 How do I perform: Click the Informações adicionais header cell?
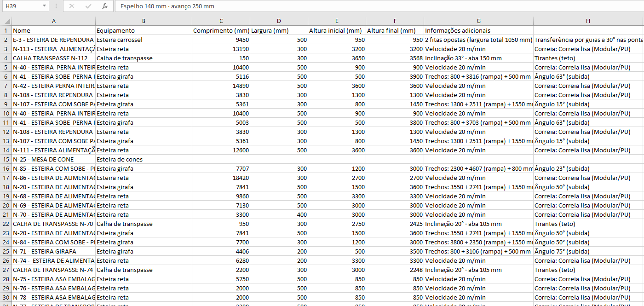pyautogui.click(x=478, y=30)
